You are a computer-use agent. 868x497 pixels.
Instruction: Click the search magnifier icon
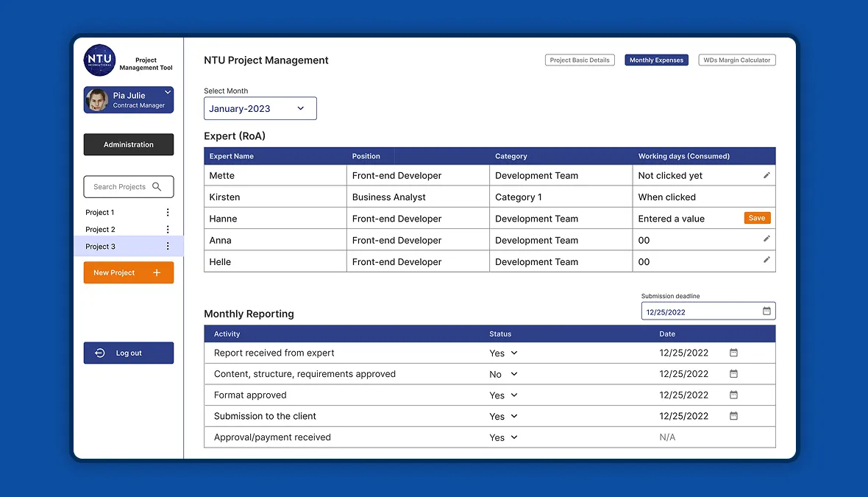pos(157,187)
